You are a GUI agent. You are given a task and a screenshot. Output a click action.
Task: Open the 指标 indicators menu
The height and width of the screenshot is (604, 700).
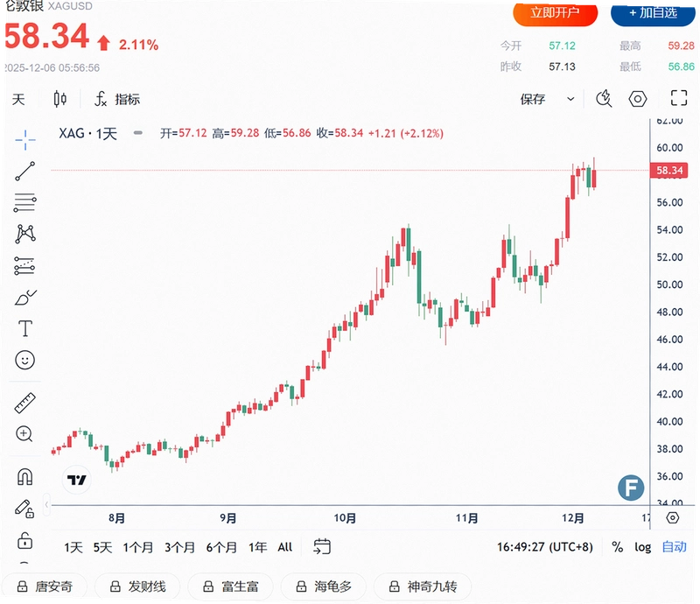point(117,99)
